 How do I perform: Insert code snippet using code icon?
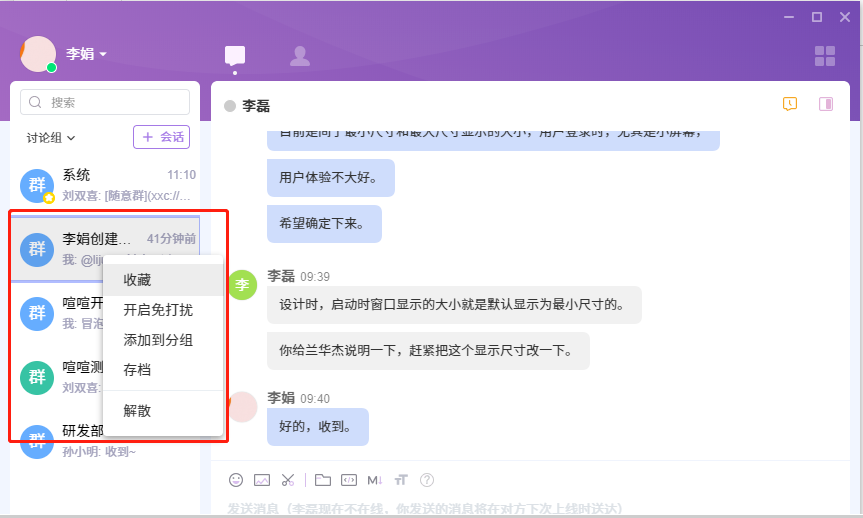pos(349,480)
